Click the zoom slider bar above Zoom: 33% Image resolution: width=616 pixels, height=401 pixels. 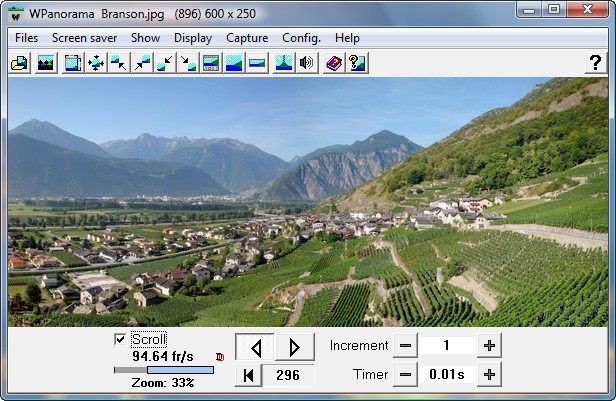click(x=164, y=370)
